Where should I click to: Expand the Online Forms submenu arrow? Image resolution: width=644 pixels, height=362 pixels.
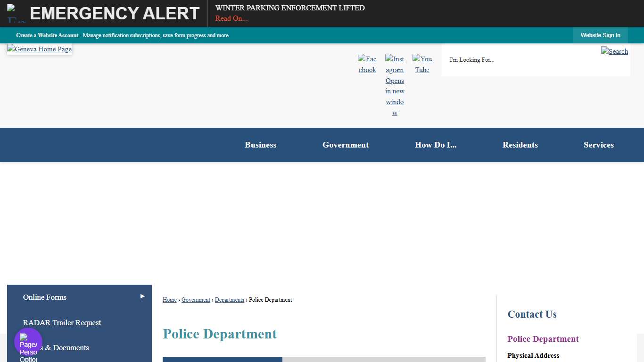click(x=142, y=296)
